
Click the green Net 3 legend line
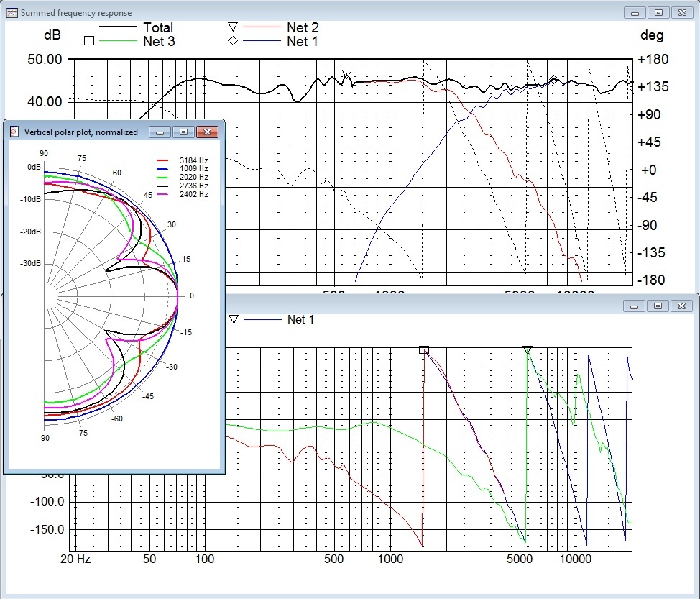click(118, 41)
